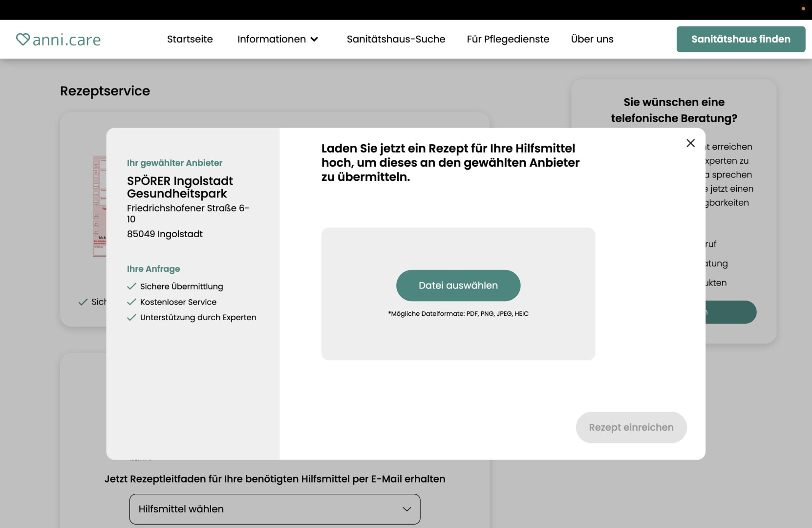Click the address 'Friedrichshofener Straße 6-10'
Viewport: 812px width, 528px height.
(x=188, y=214)
